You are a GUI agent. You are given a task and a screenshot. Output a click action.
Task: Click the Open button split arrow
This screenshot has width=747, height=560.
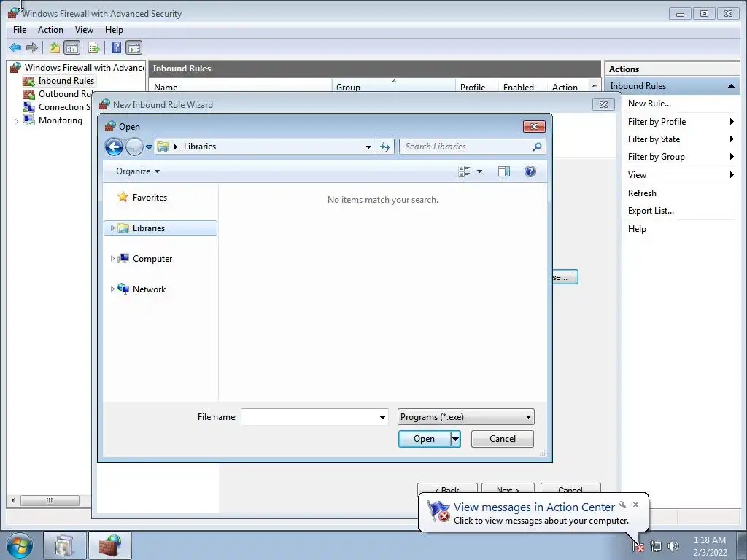(x=455, y=439)
